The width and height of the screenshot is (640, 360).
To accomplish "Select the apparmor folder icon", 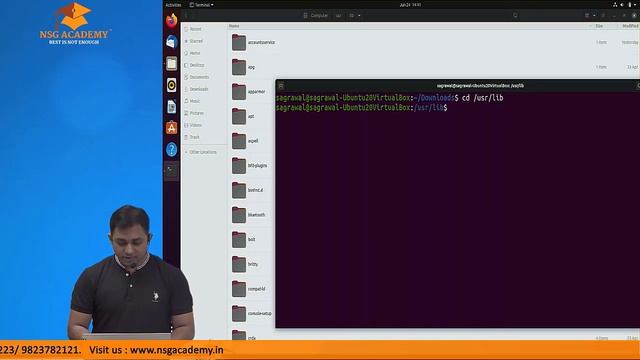I will [x=239, y=92].
